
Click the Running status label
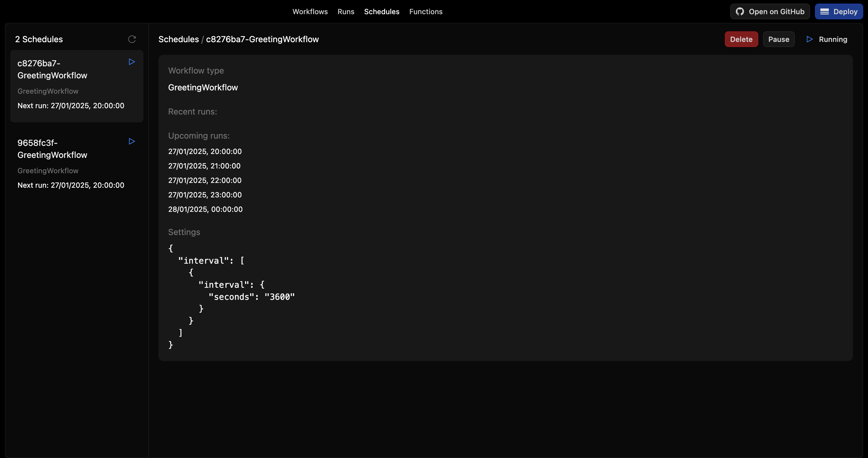[x=833, y=39]
